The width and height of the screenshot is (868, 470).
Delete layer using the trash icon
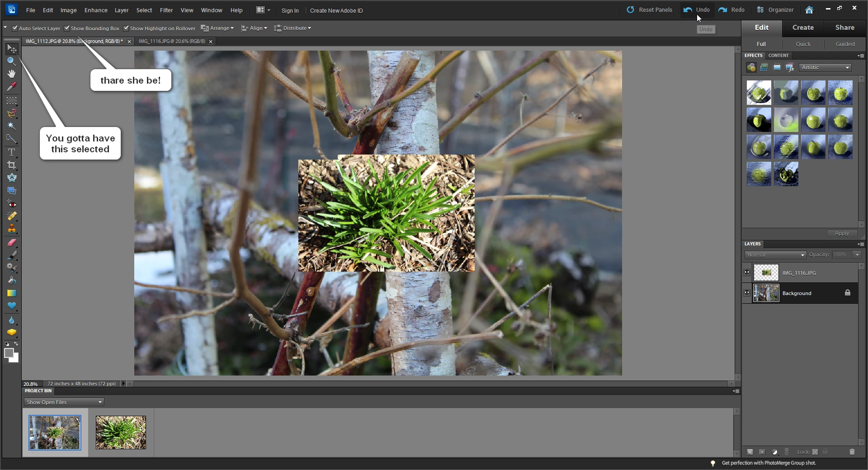pyautogui.click(x=852, y=451)
